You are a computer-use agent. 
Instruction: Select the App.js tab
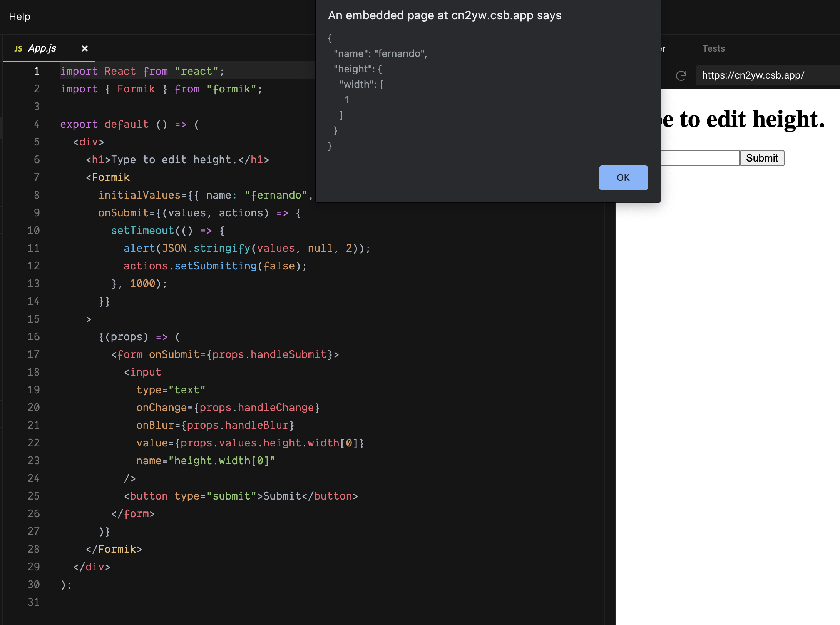click(42, 48)
